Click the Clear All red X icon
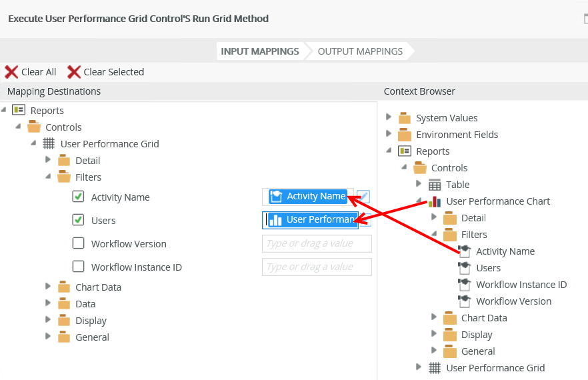Image resolution: width=588 pixels, height=380 pixels. (11, 72)
